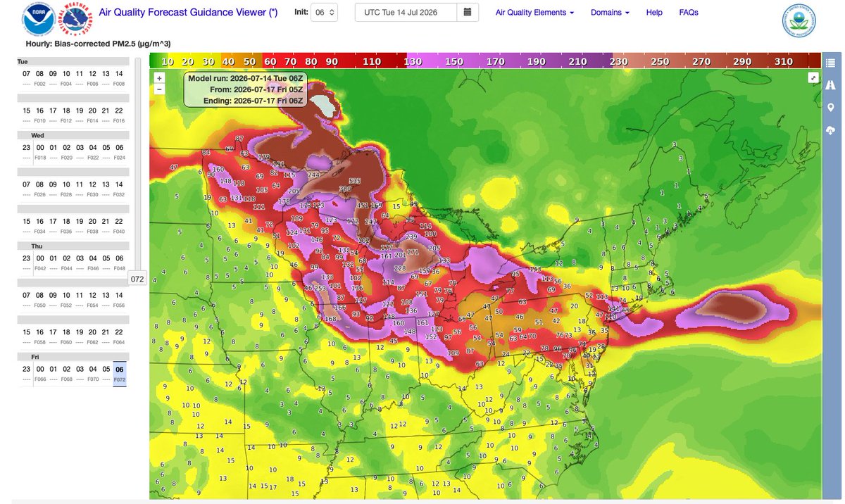Image resolution: width=845 pixels, height=504 pixels.
Task: Click the Model run info box on the map
Action: 246,89
